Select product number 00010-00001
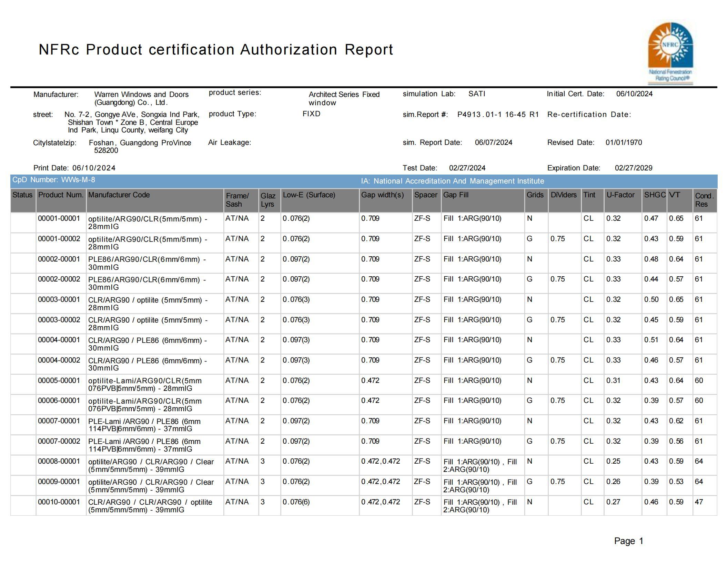This screenshot has width=728, height=563. 59,502
